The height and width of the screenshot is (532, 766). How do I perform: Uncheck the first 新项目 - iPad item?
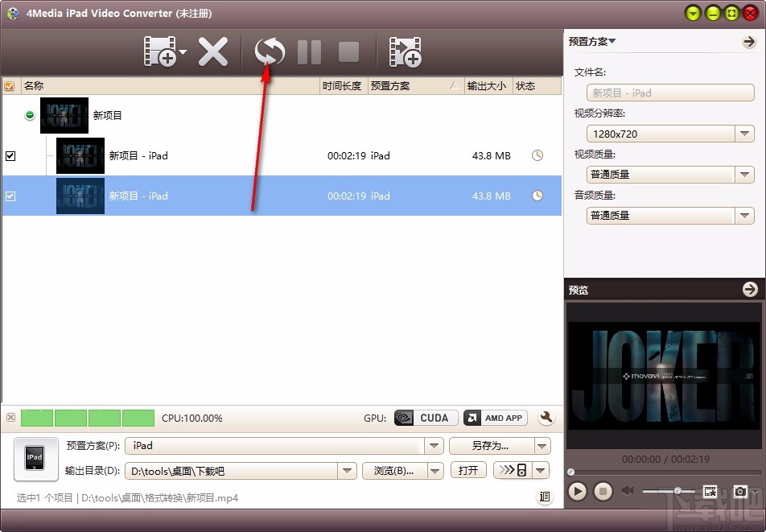[10, 155]
